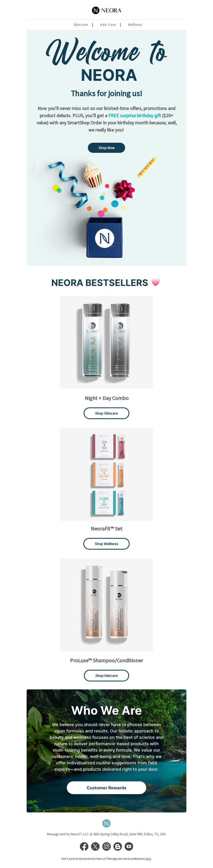Open the Age IQ Night + Day Combo image
This screenshot has height=868, width=213.
[106, 342]
